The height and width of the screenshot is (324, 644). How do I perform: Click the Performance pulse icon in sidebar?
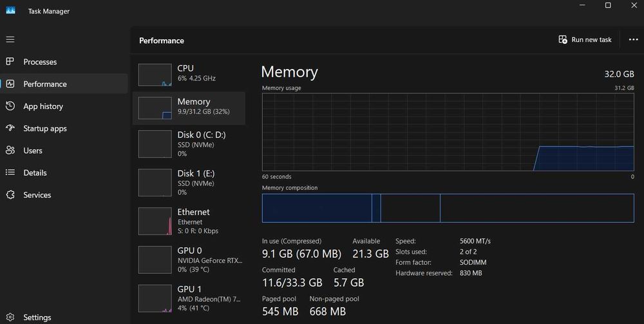click(x=10, y=84)
